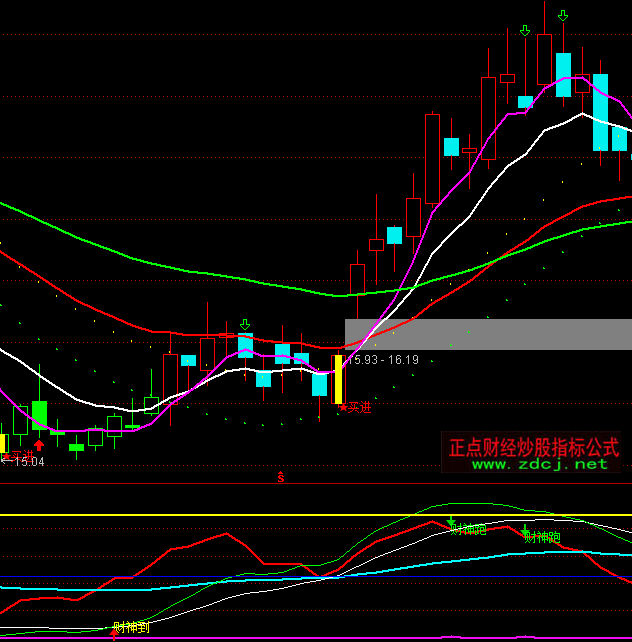Click the red star beside the yellow candle's 买进 label
This screenshot has width=632, height=642.
click(x=341, y=407)
